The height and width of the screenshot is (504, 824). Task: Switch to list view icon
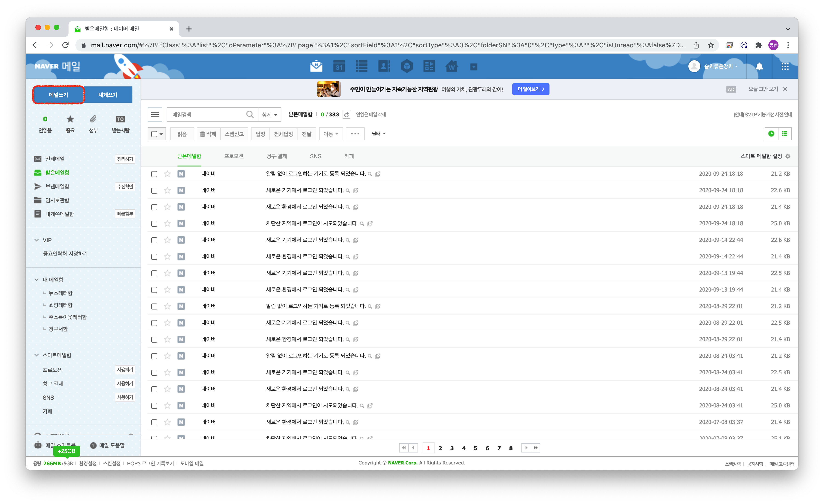coord(784,134)
